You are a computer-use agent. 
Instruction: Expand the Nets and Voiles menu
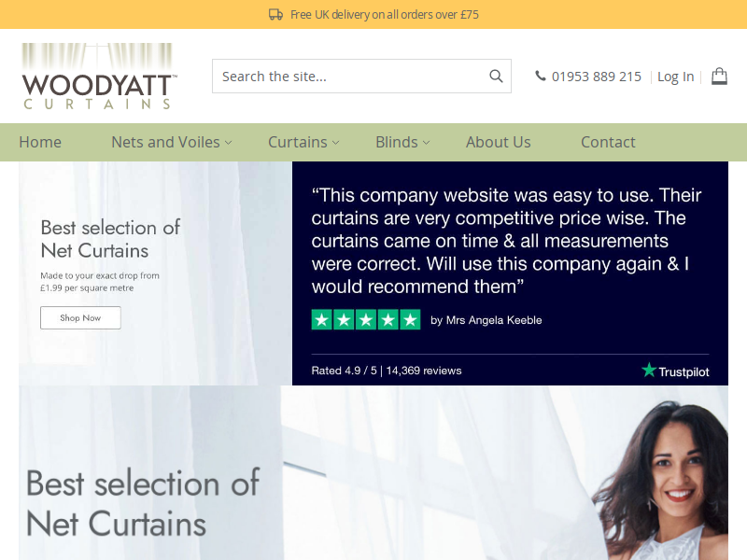(172, 142)
